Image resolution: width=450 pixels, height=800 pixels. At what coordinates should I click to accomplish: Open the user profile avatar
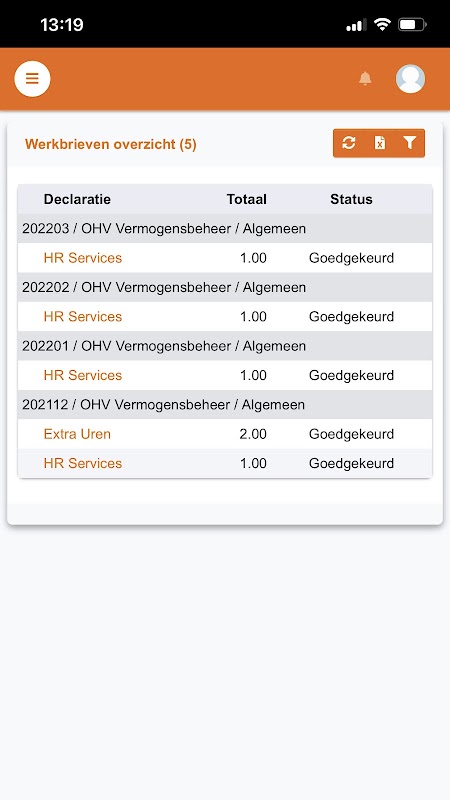[410, 79]
